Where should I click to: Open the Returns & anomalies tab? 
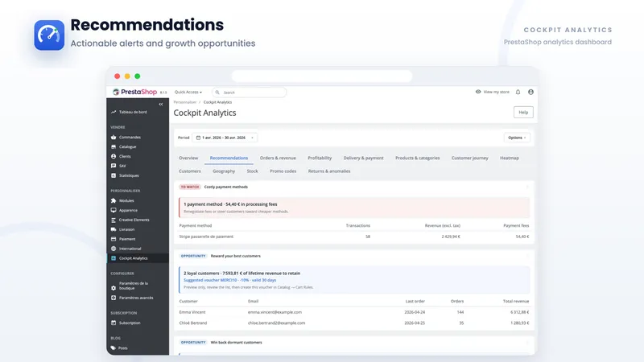coord(329,171)
